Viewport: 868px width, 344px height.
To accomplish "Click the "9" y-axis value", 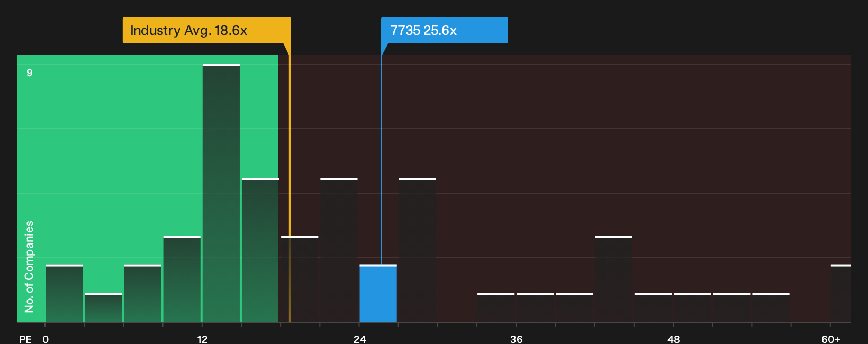I will coord(30,73).
